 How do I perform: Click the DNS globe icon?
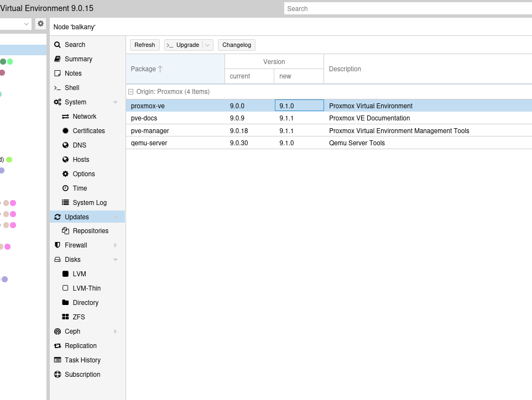pos(65,145)
